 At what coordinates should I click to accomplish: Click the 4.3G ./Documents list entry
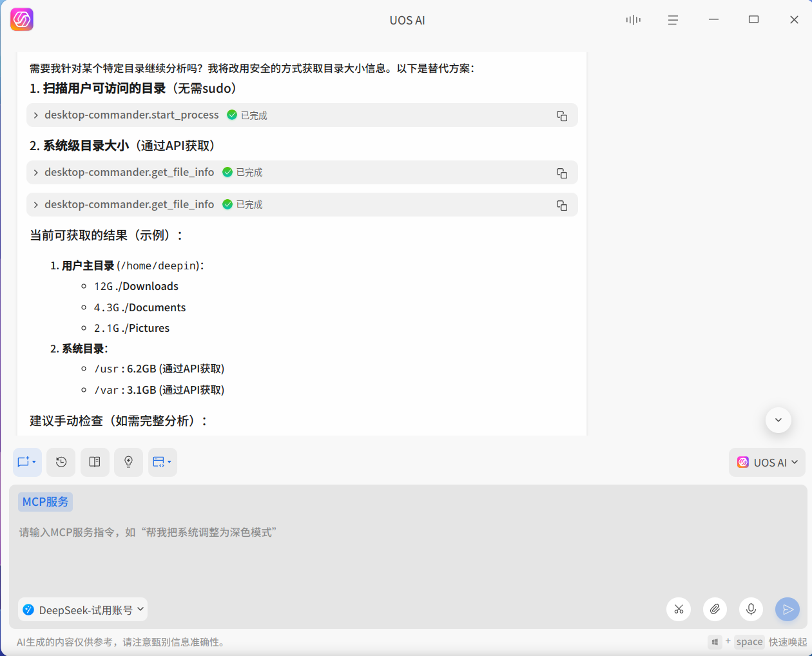pos(140,307)
